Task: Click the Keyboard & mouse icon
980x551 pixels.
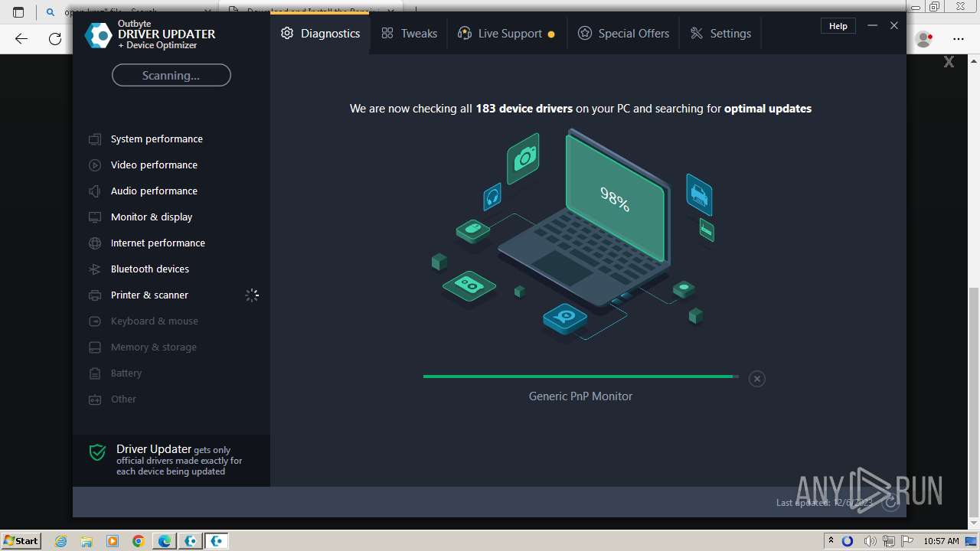Action: click(95, 321)
